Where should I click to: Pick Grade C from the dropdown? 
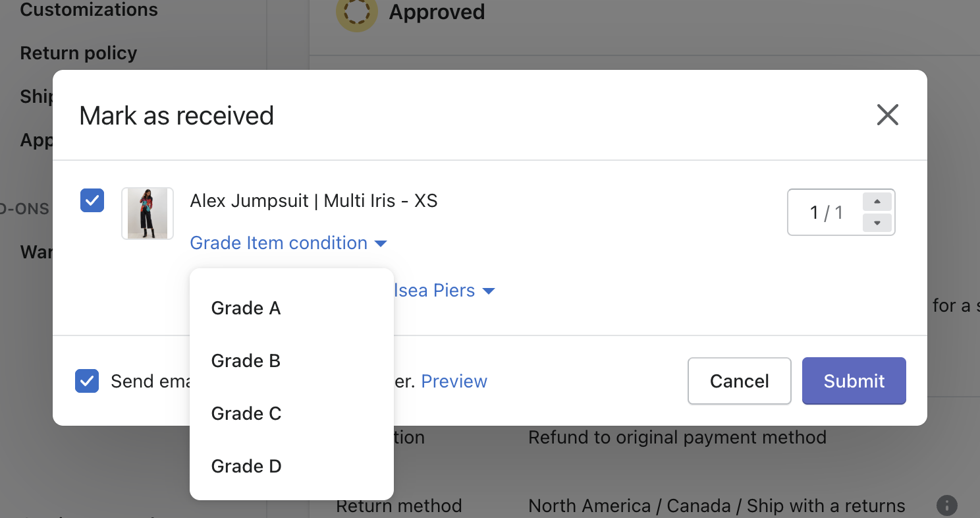pyautogui.click(x=246, y=413)
